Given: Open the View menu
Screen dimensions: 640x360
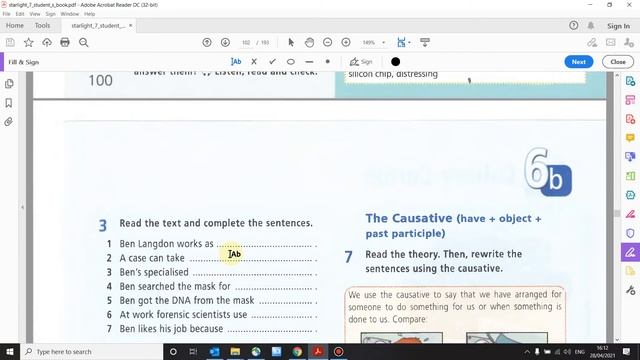Looking at the screenshot, I should [35, 14].
